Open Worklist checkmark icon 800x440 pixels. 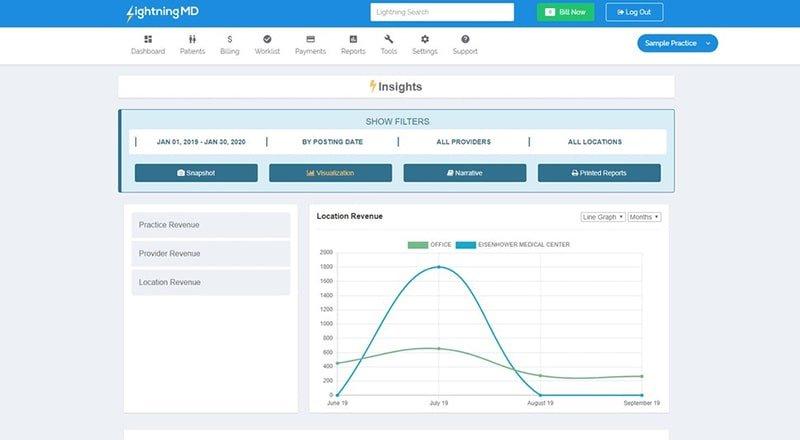267,39
